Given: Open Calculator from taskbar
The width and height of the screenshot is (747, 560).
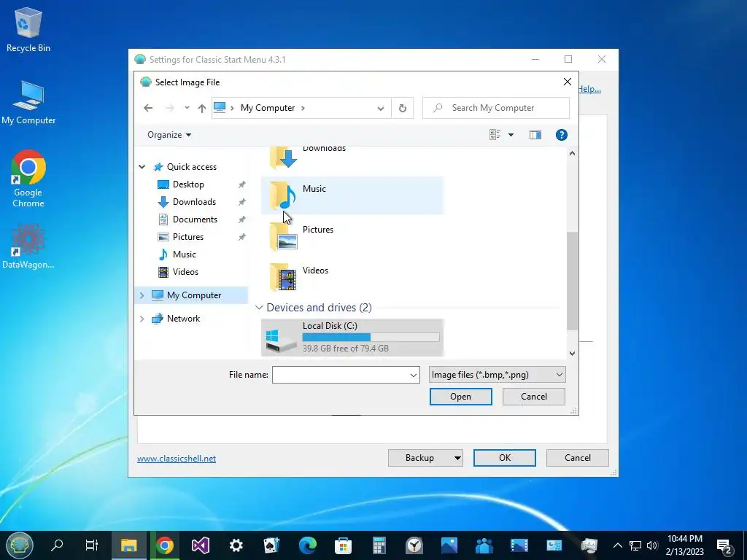Looking at the screenshot, I should point(379,545).
